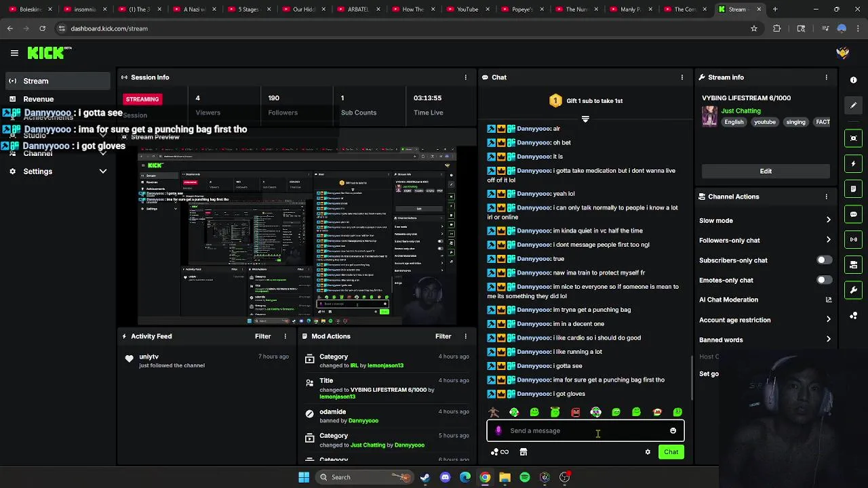
Task: Select Revenue in the left sidebar
Action: coord(57,99)
